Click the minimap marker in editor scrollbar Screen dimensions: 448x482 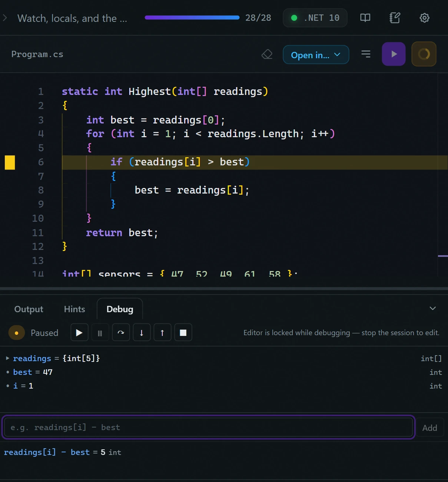click(443, 256)
